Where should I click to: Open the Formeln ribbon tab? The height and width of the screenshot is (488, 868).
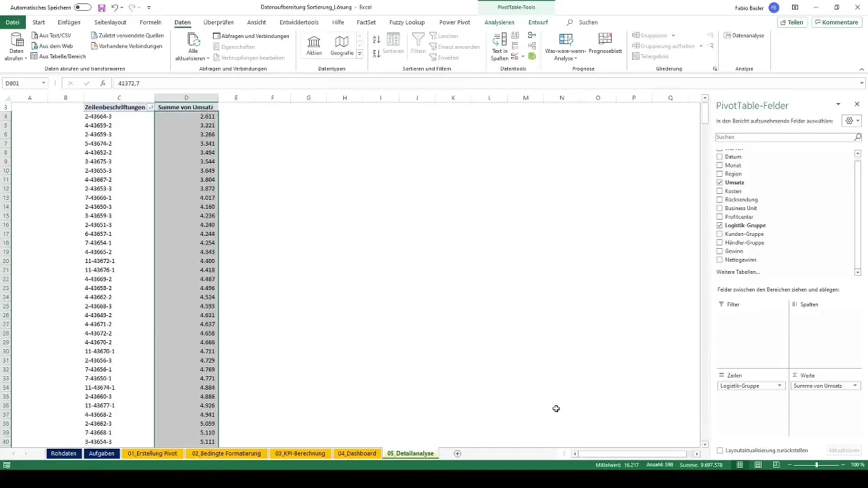click(151, 22)
